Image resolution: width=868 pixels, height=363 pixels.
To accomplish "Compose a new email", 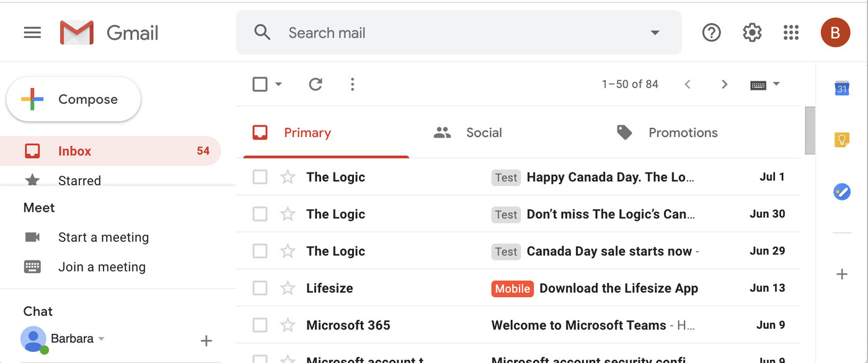I will pos(74,99).
